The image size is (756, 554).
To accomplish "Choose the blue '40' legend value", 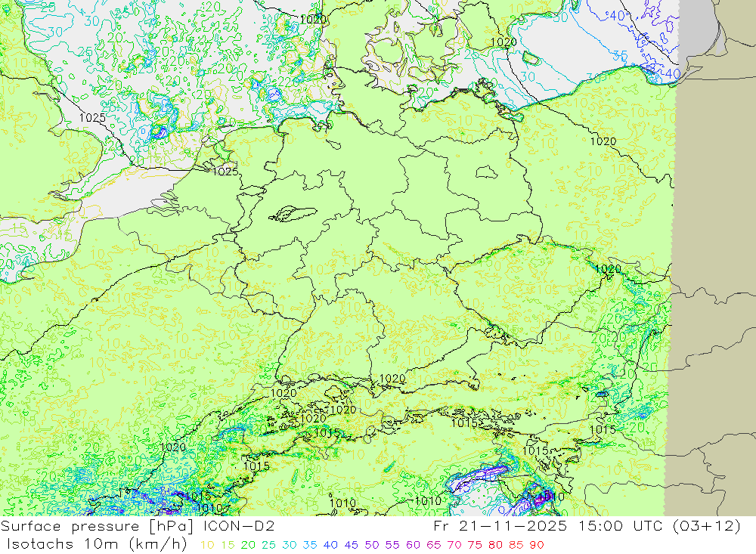I will point(330,545).
